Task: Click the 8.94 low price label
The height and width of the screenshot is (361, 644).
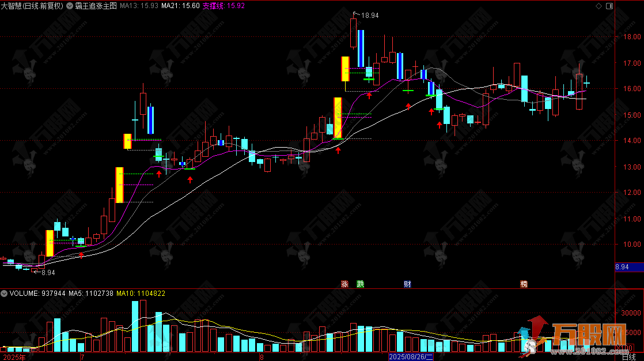Action: (48, 273)
